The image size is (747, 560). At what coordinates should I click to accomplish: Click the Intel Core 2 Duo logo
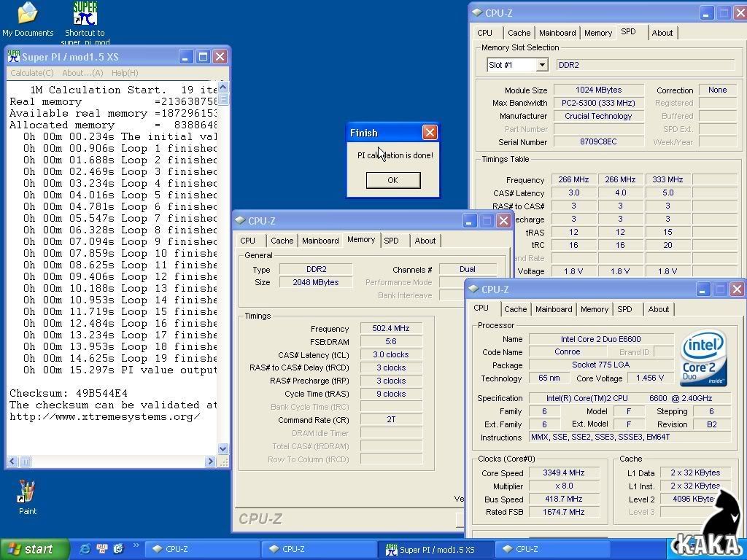pyautogui.click(x=704, y=358)
